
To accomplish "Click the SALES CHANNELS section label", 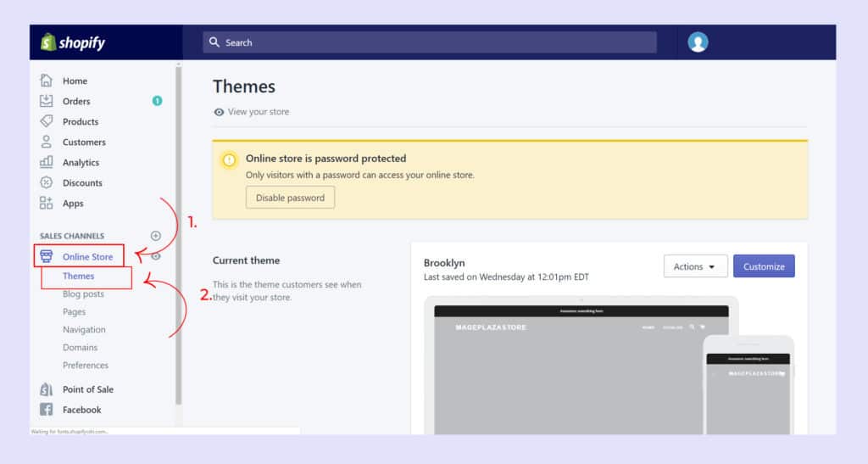I will (72, 236).
